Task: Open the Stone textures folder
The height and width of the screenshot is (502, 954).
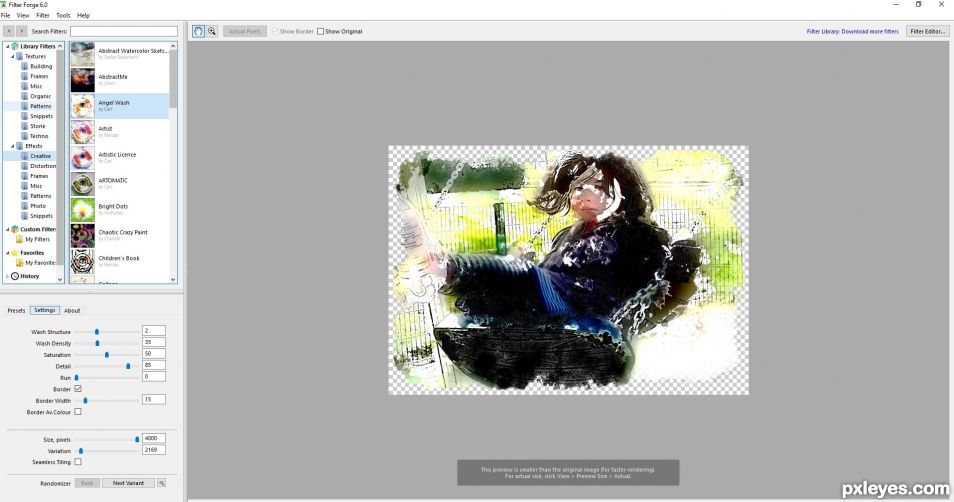Action: (x=33, y=126)
